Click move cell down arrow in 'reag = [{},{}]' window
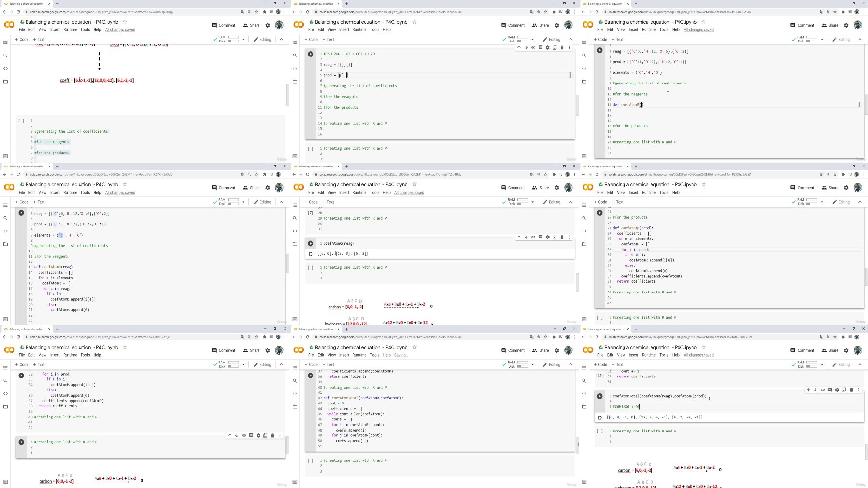Image resolution: width=868 pixels, height=488 pixels. point(526,47)
